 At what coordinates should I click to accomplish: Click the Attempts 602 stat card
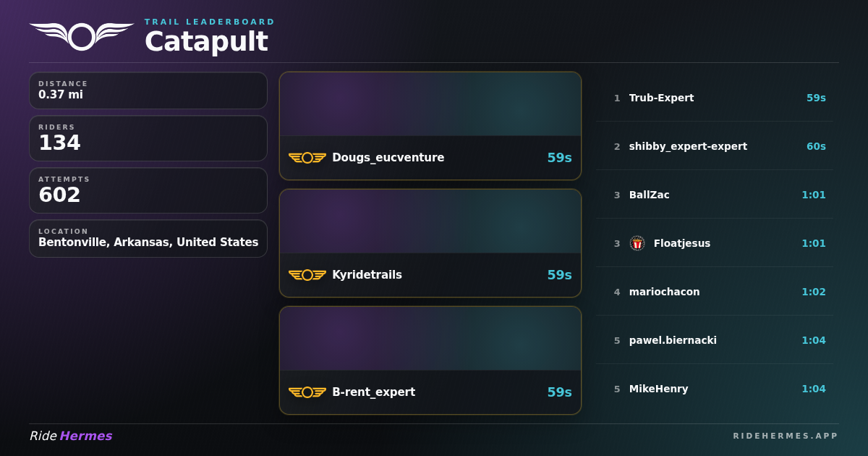(148, 190)
